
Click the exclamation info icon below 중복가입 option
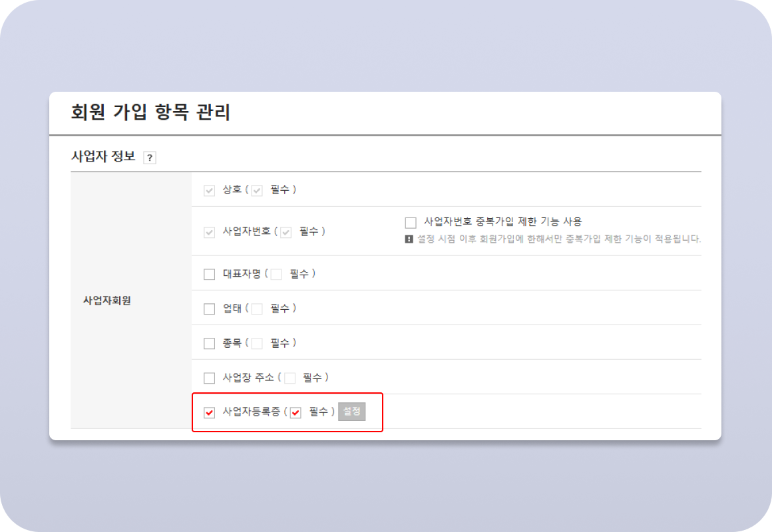411,240
